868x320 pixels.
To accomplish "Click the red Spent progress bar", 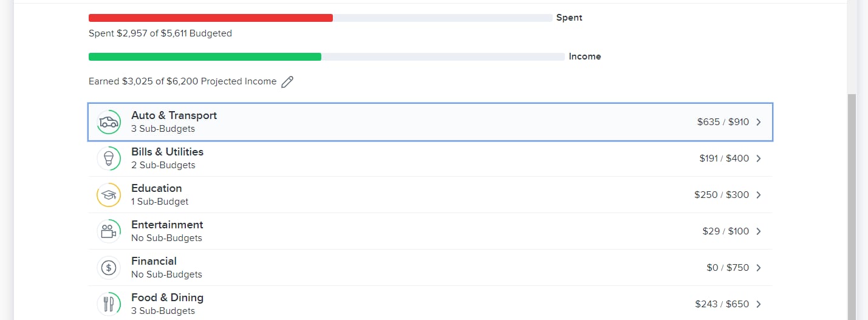I will click(211, 18).
